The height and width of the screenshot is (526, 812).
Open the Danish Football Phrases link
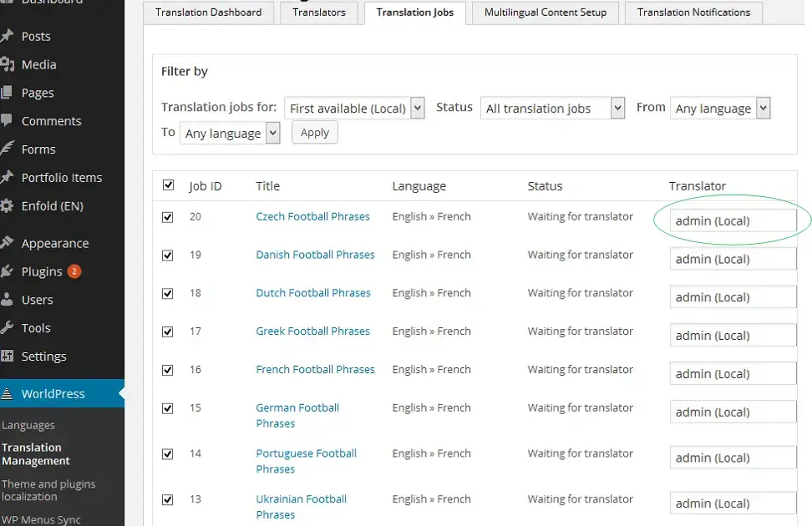[x=315, y=255]
